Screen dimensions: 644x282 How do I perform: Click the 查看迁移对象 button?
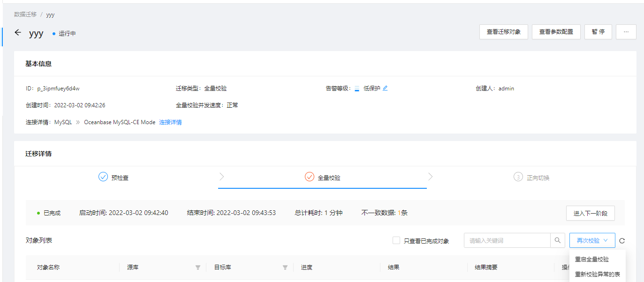503,32
